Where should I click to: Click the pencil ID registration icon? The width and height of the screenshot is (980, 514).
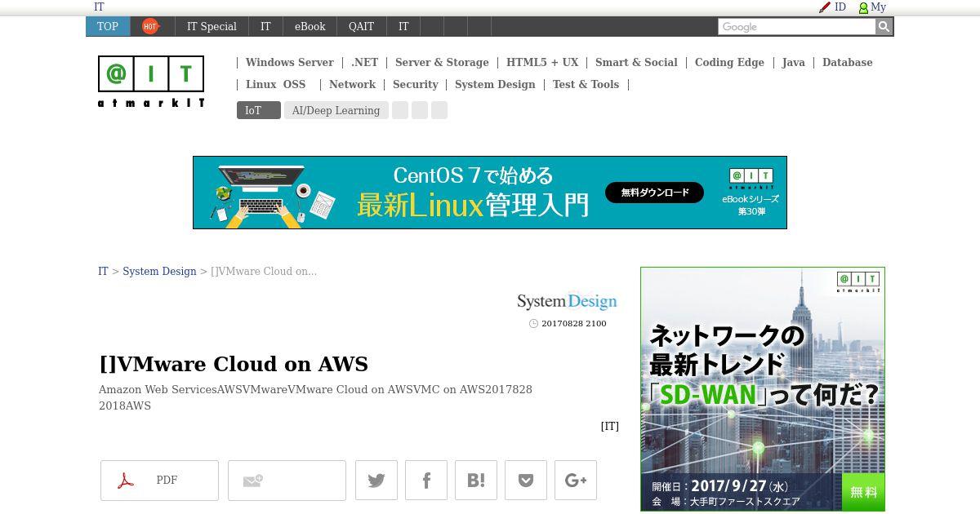point(825,7)
